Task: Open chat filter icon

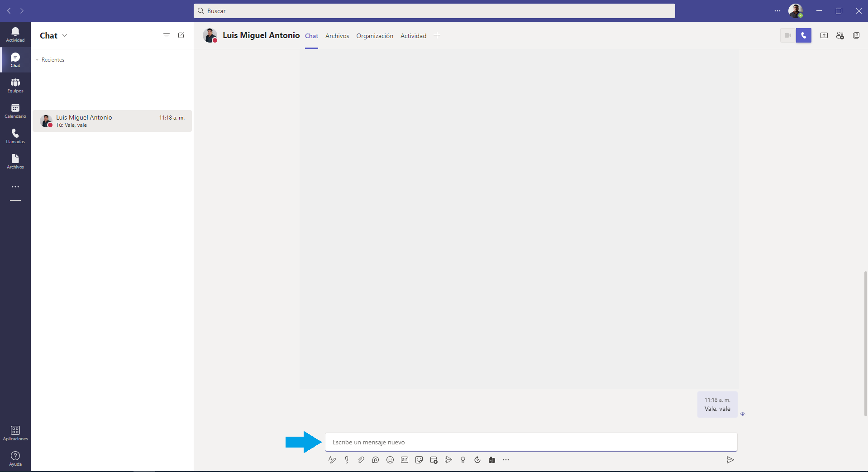Action: 167,35
